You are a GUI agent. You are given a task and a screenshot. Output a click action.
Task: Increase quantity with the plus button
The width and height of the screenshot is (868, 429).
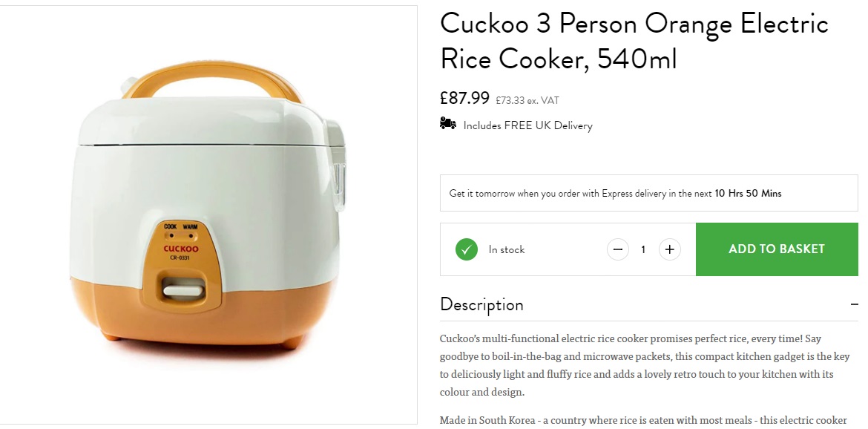click(669, 249)
